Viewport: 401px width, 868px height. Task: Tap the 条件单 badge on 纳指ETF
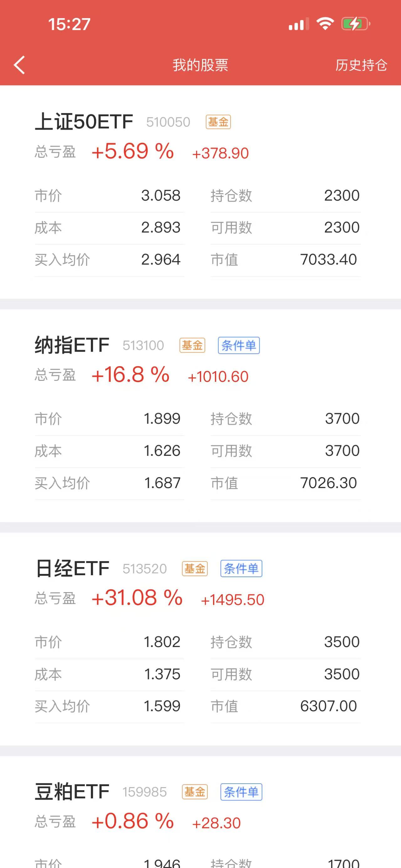click(239, 345)
